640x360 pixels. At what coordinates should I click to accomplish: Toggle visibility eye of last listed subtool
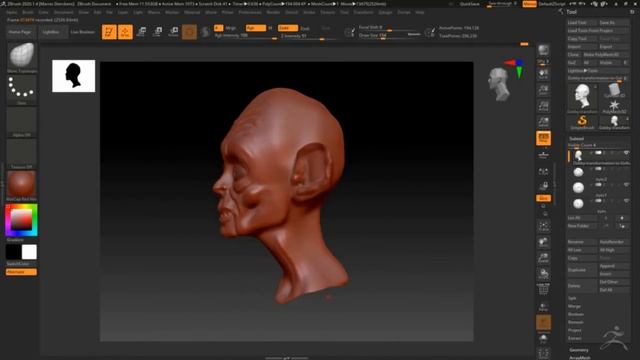tap(626, 200)
